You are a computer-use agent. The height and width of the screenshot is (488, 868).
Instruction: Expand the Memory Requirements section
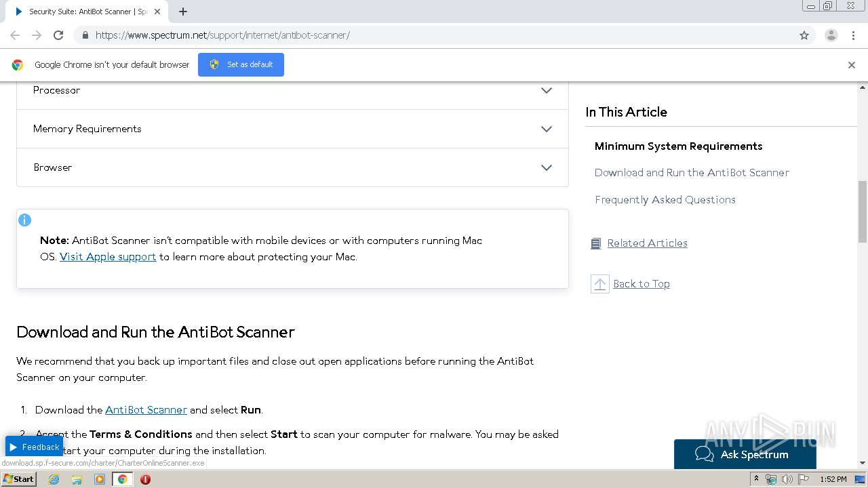pos(292,129)
